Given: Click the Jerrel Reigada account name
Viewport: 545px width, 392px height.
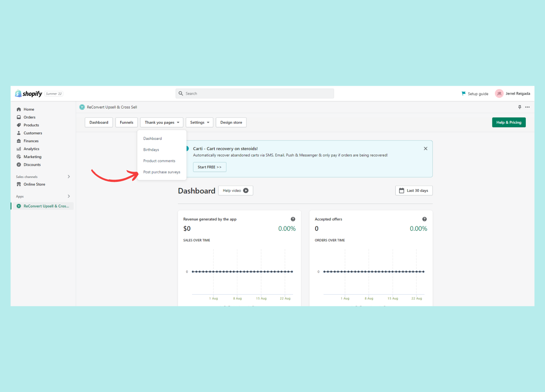Looking at the screenshot, I should tap(518, 94).
